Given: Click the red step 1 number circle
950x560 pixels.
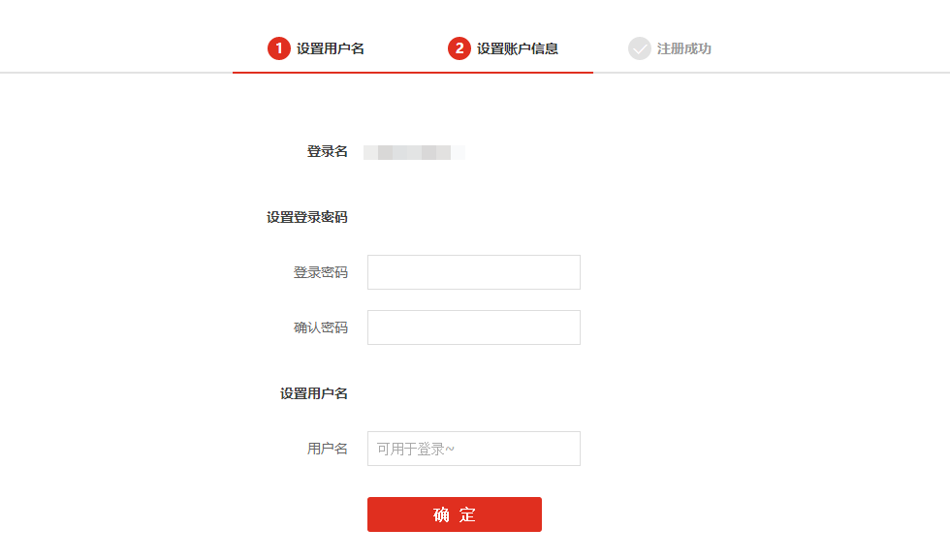Looking at the screenshot, I should [279, 48].
